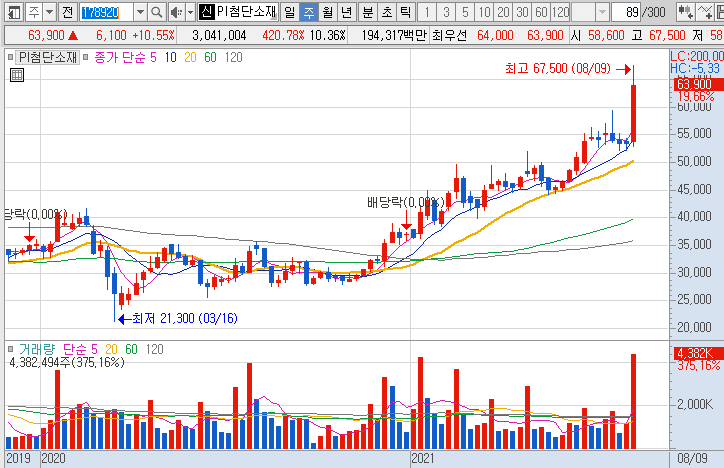Click the candlestick chart add icon

[686, 12]
